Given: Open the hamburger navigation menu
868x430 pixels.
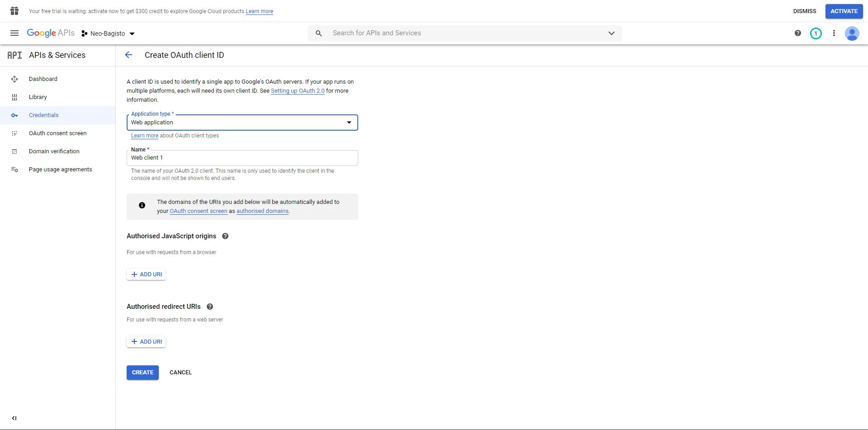Looking at the screenshot, I should 14,33.
